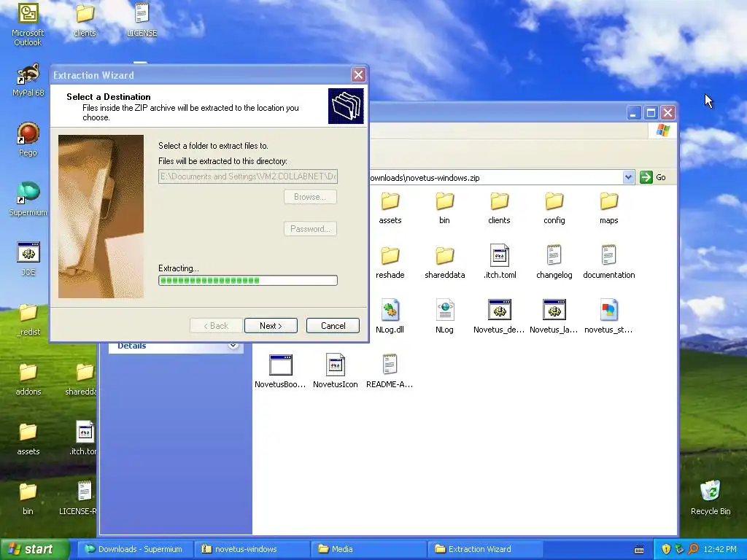747x560 pixels.
Task: Open the Start menu
Action: click(x=34, y=549)
